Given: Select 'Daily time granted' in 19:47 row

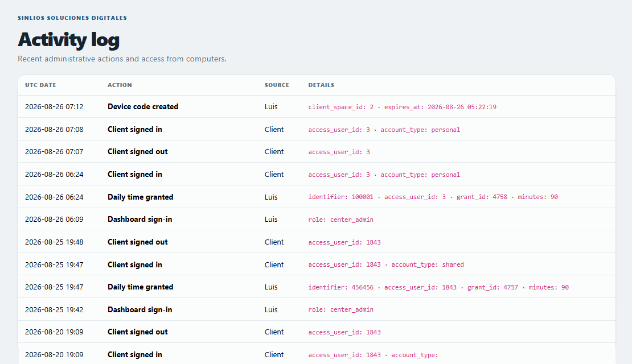Looking at the screenshot, I should (x=140, y=287).
